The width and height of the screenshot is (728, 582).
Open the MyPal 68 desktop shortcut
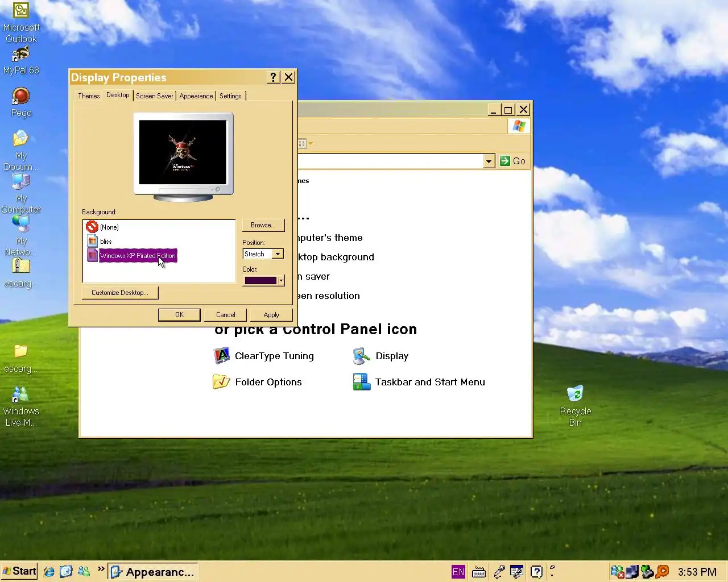coord(21,60)
